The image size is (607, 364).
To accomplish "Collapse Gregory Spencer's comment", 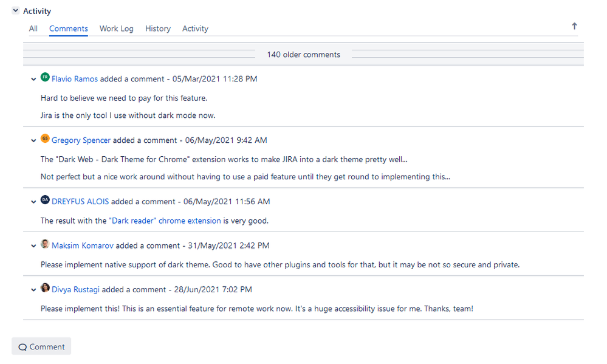I will 33,140.
